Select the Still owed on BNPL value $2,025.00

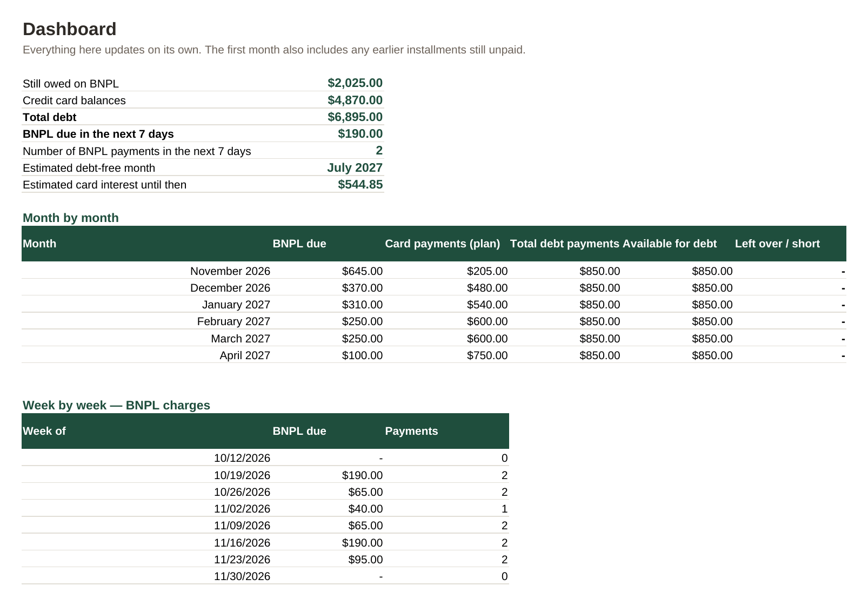tap(355, 83)
